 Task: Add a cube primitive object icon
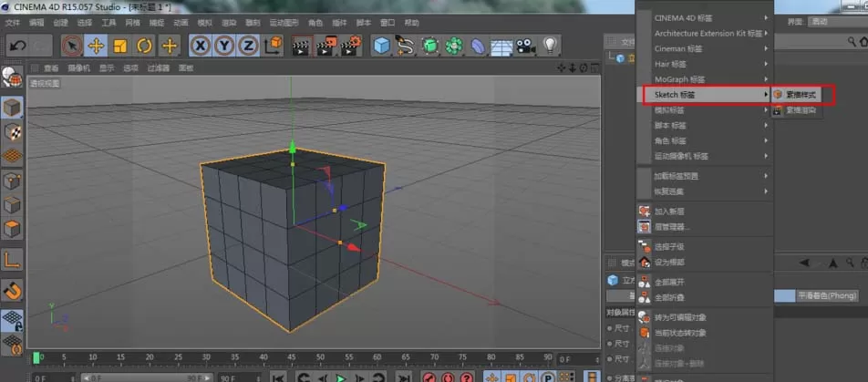click(x=381, y=46)
